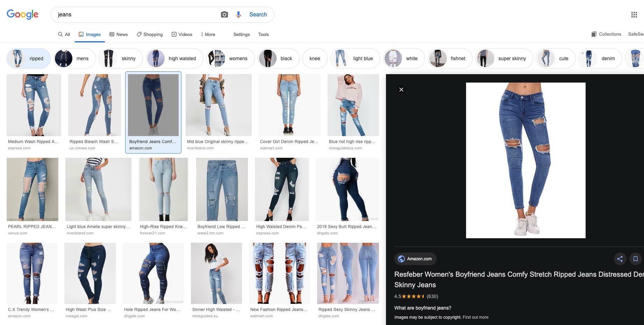
Task: Select the 'high waisted' filter chip
Action: point(174,58)
